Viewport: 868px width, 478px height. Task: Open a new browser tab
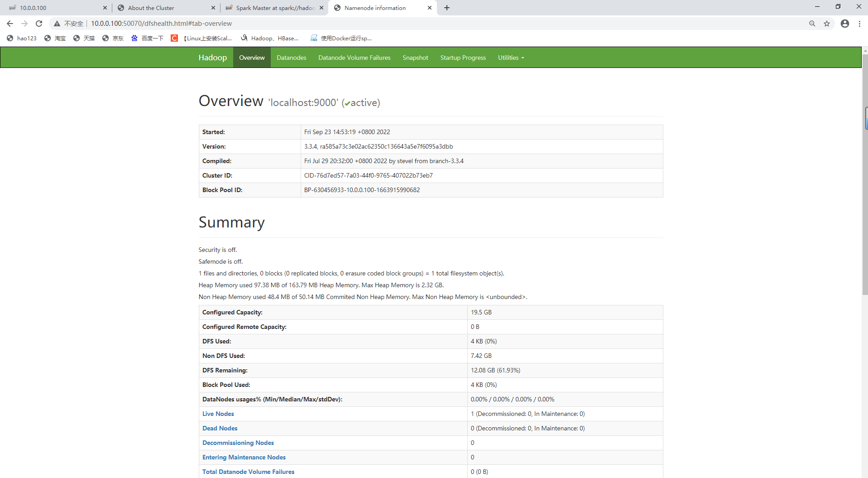[447, 8]
